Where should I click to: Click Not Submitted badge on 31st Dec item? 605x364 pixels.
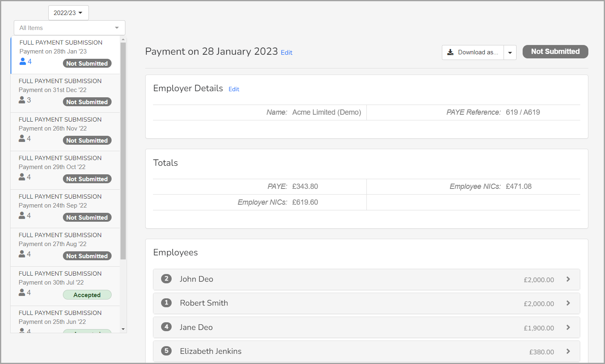(x=87, y=102)
